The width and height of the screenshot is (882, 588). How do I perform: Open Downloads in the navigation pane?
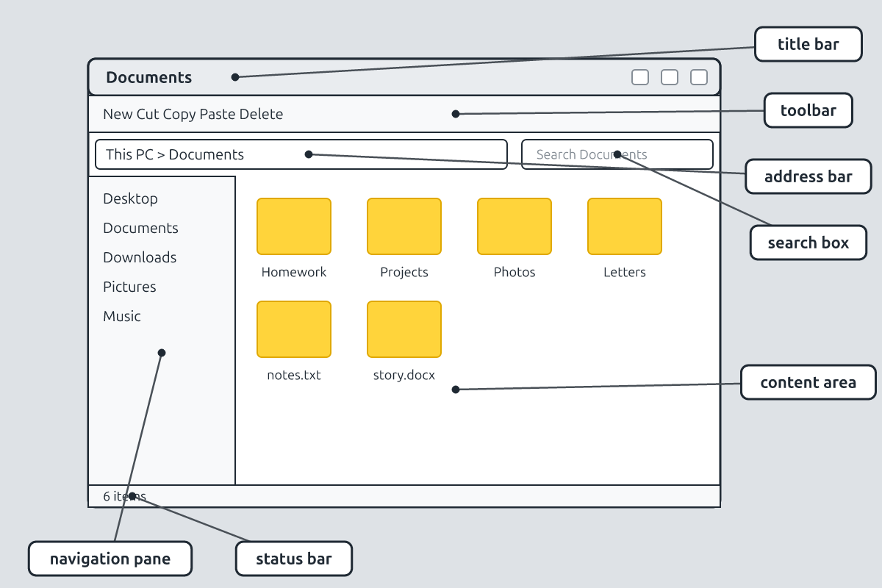140,257
